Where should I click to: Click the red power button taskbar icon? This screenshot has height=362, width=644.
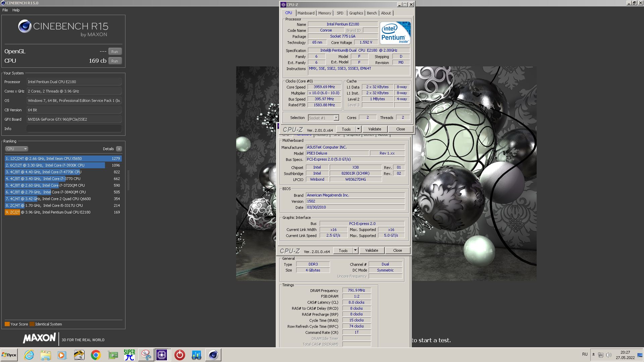[x=180, y=355]
